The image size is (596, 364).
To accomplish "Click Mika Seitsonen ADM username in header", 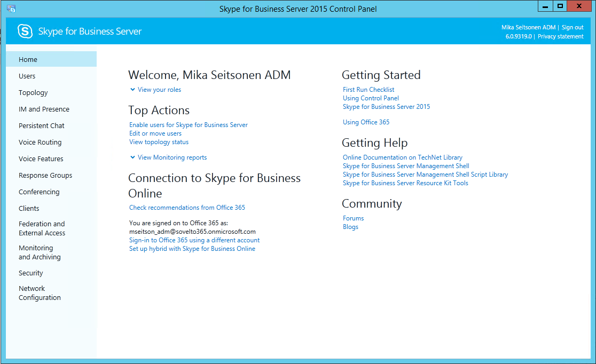I will click(x=528, y=27).
